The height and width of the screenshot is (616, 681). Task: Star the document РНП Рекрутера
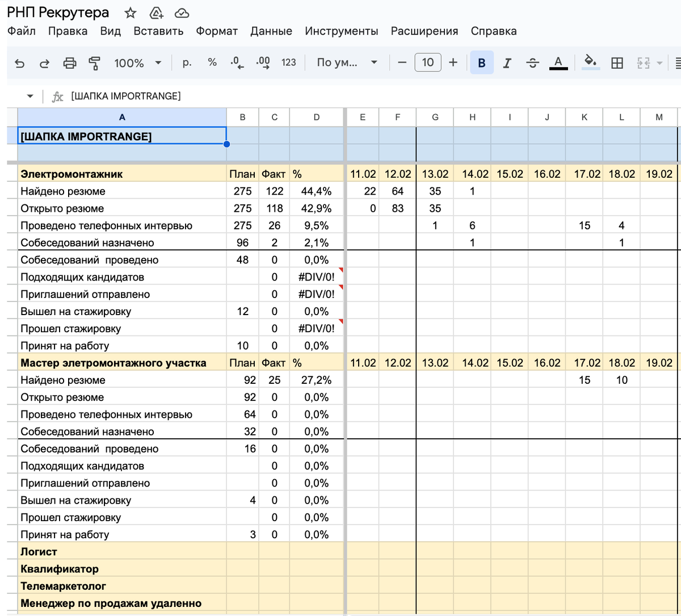[x=131, y=13]
